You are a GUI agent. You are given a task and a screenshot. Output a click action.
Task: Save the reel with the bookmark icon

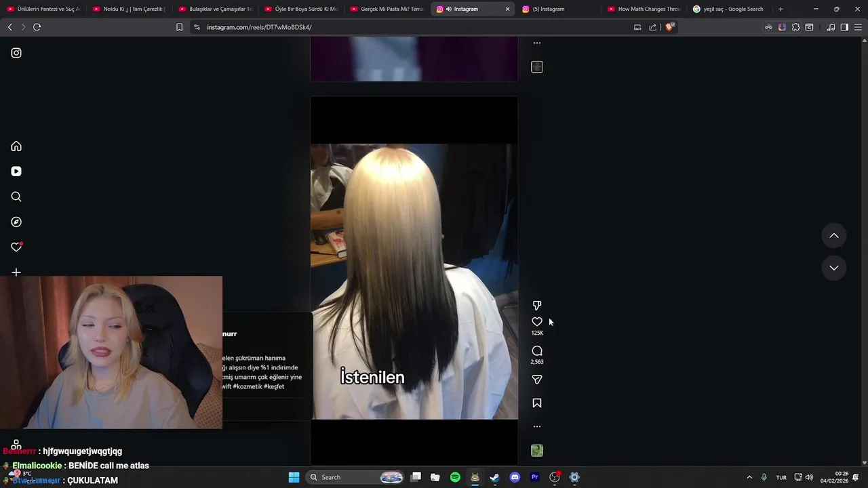(x=537, y=403)
